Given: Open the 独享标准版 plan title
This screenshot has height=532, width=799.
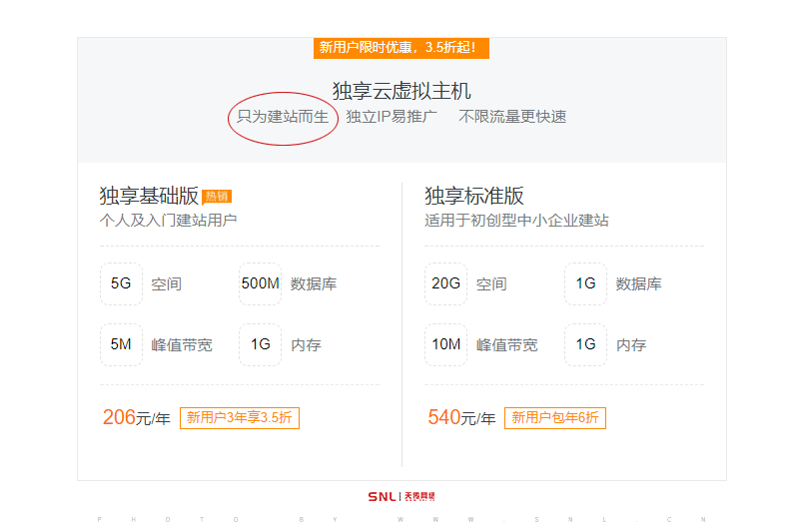Looking at the screenshot, I should pos(474,196).
